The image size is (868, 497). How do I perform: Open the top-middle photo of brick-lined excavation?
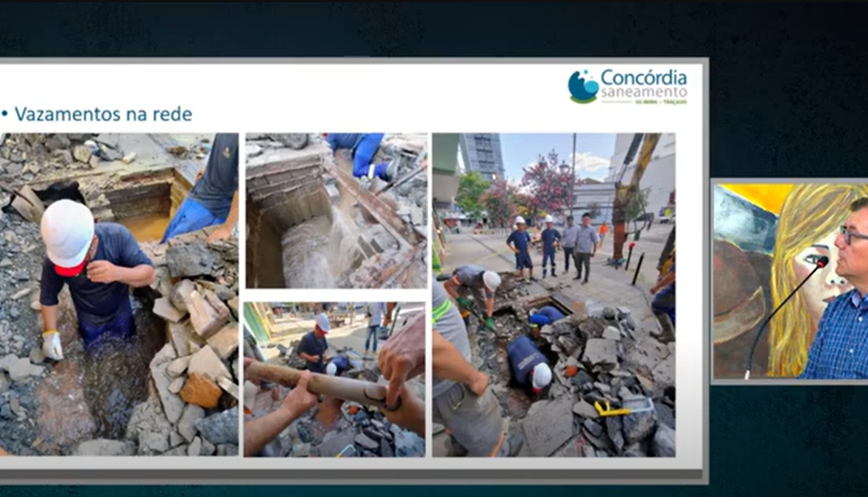point(336,210)
